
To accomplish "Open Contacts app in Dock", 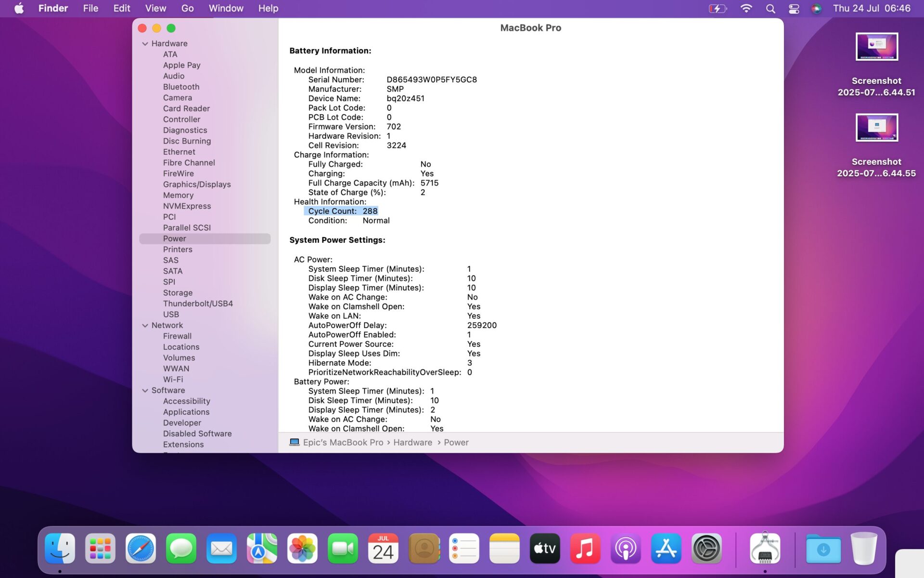I will coord(423,548).
